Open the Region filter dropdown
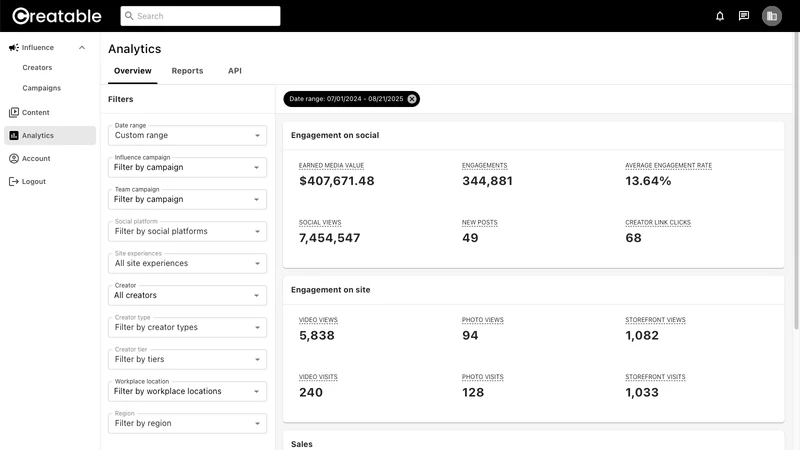Viewport: 800px width, 450px height. [187, 423]
